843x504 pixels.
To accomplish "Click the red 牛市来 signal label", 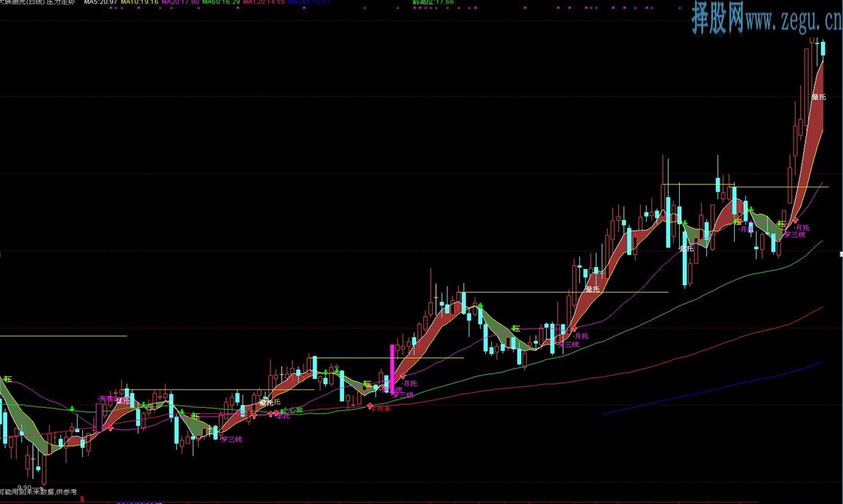I will tap(381, 409).
